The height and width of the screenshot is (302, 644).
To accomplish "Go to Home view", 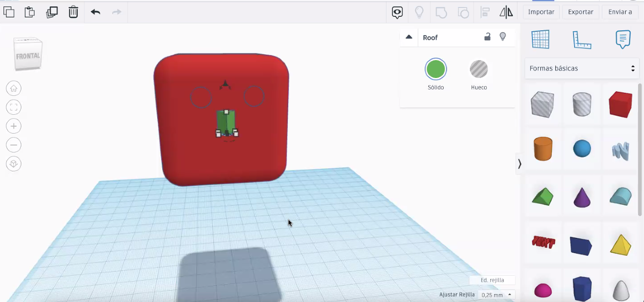I will pyautogui.click(x=13, y=88).
